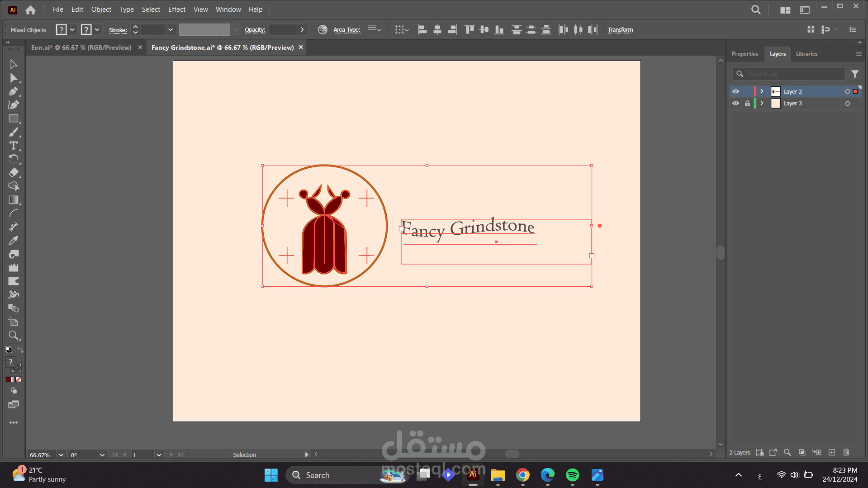Click the Stroke color swatch in control bar

pos(86,30)
